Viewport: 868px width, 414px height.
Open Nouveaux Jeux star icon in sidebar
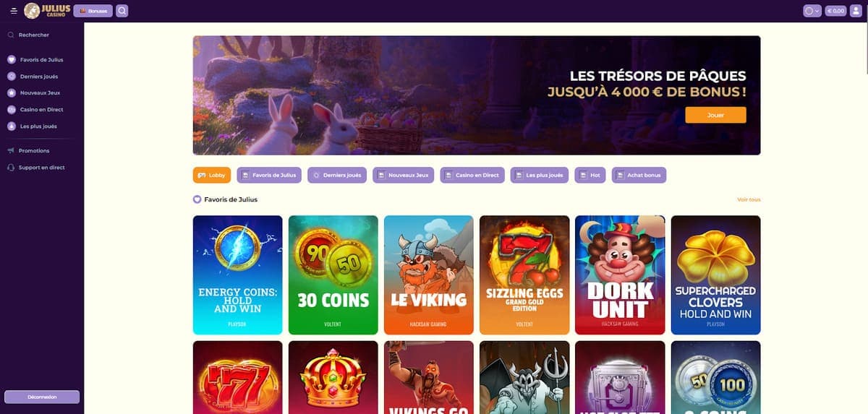pyautogui.click(x=12, y=92)
